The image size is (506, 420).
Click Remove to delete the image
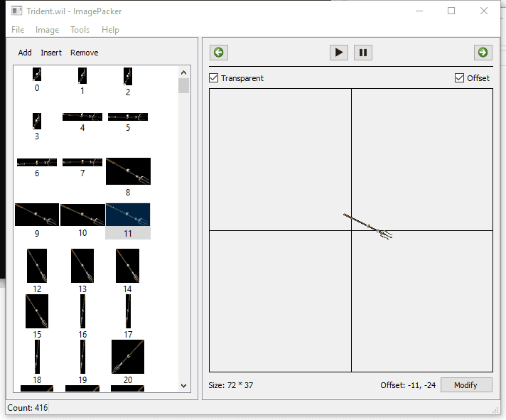tap(84, 53)
